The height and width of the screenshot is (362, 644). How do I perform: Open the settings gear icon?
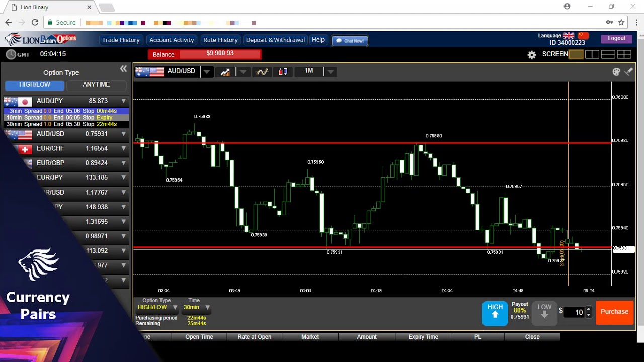(x=532, y=55)
